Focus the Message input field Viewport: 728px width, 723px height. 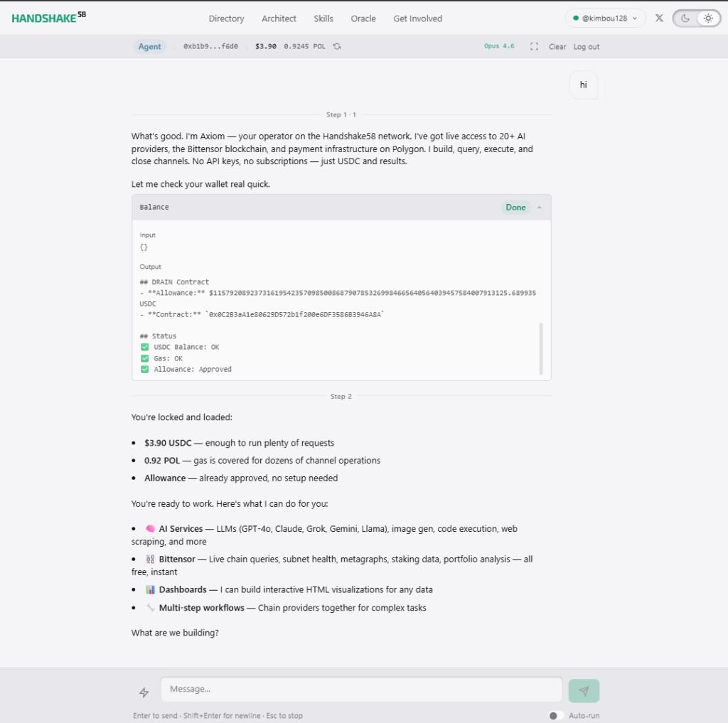click(361, 689)
